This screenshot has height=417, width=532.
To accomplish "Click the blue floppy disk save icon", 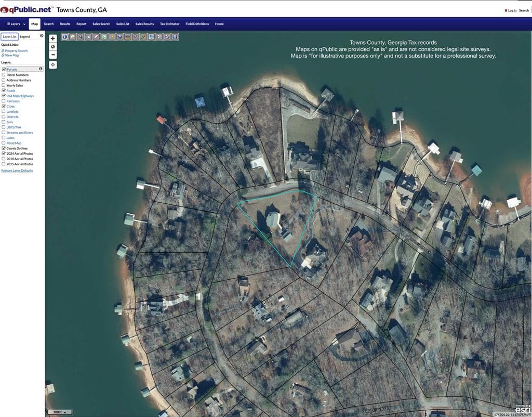I will coord(175,37).
